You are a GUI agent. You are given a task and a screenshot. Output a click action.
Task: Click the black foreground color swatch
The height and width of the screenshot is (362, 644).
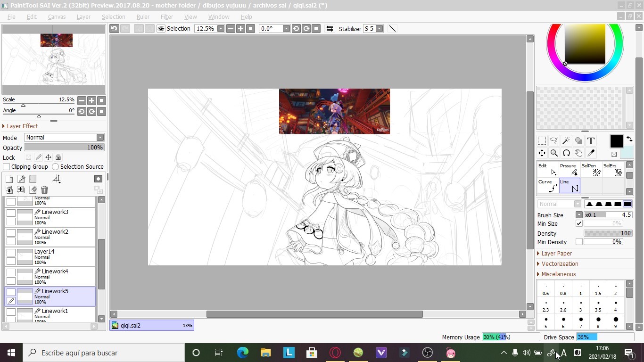click(616, 141)
